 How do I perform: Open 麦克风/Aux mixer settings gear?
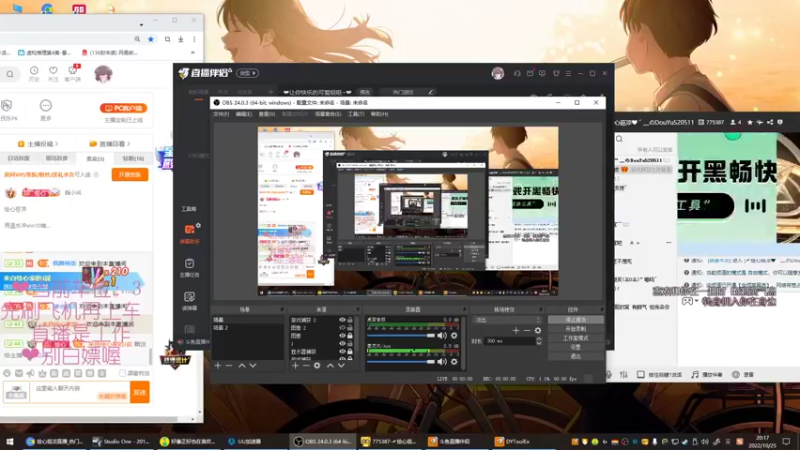454,362
